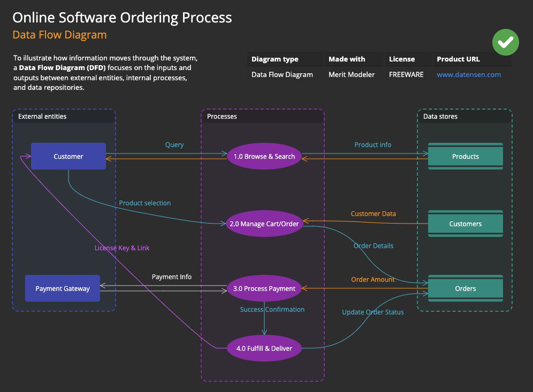Viewport: 533px width, 392px height.
Task: Select the Payment Gateway entity box
Action: point(63,288)
